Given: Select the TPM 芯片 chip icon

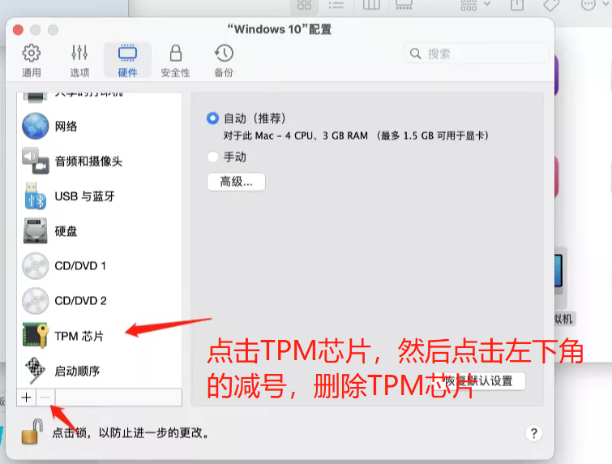Looking at the screenshot, I should coord(36,336).
